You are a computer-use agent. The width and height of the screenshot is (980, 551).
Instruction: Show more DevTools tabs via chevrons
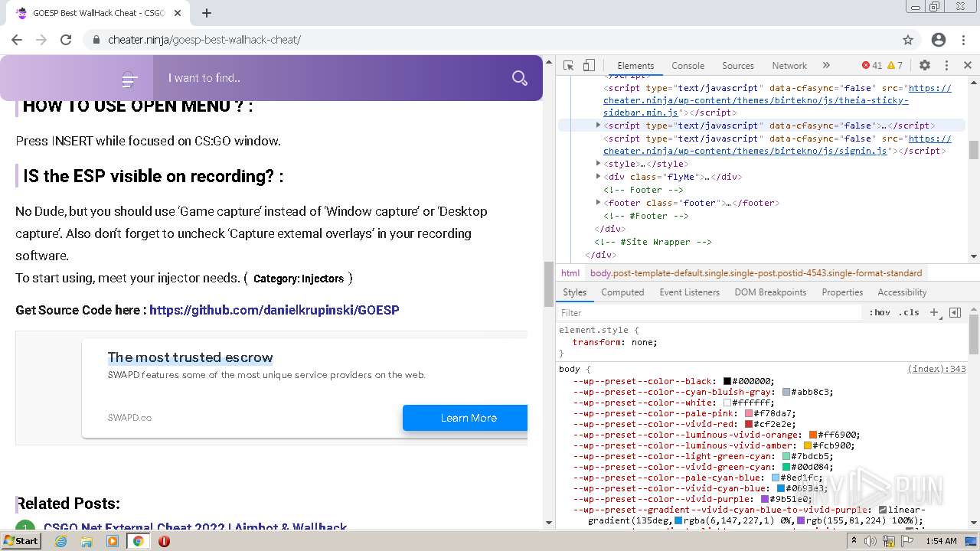pos(826,65)
